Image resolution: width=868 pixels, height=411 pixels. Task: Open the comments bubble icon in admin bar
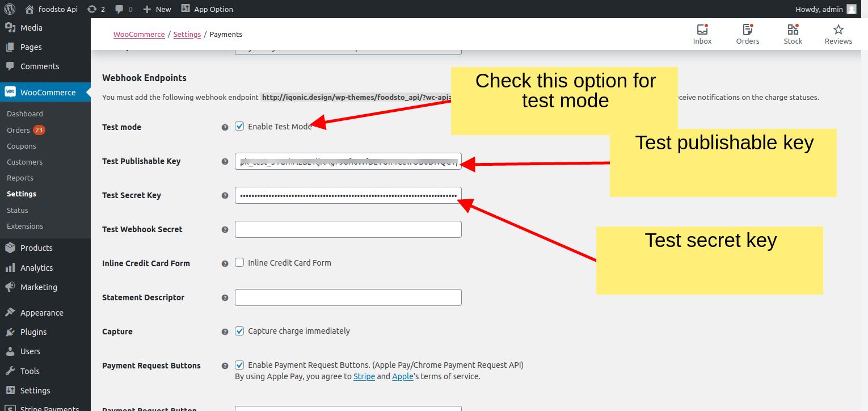[x=119, y=9]
